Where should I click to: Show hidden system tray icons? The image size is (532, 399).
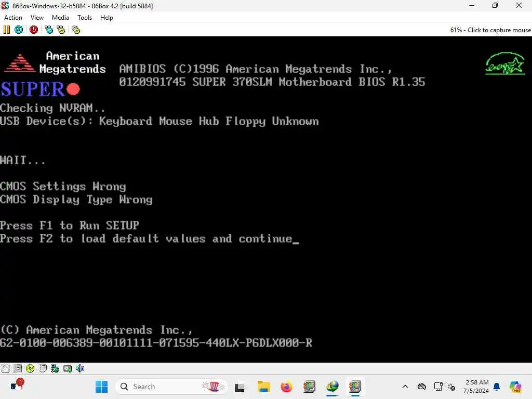(405, 387)
